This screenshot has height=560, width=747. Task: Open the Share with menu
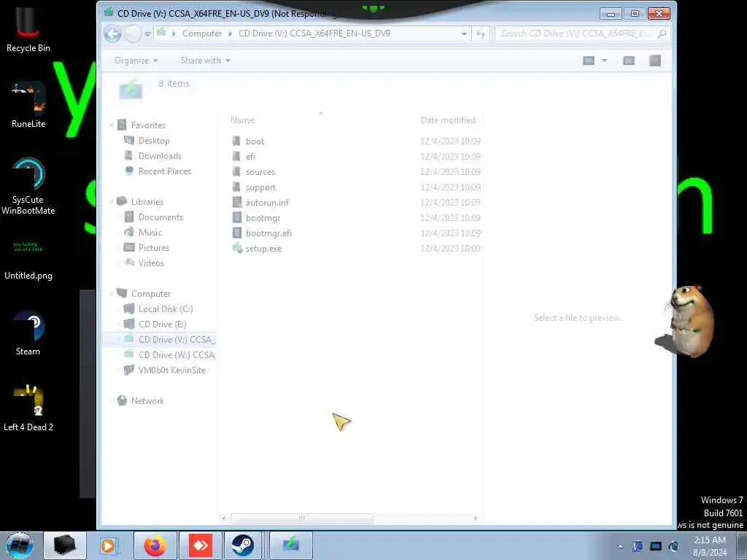tap(205, 61)
